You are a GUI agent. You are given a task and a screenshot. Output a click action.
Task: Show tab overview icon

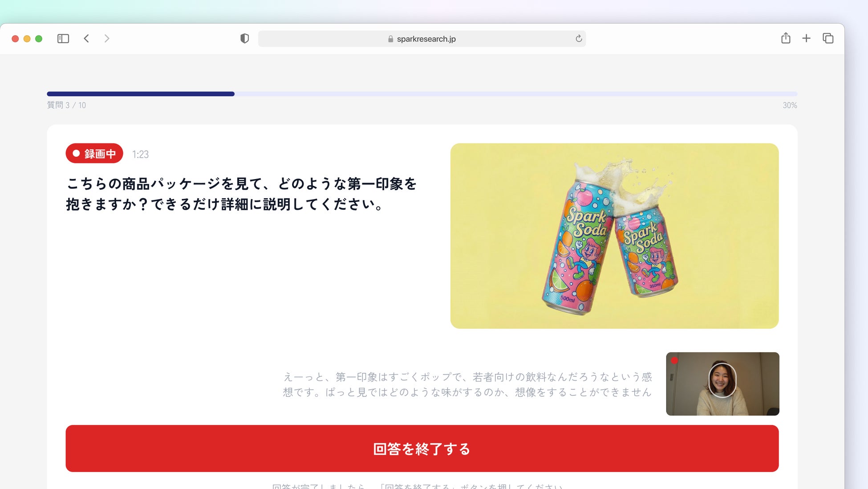tap(828, 39)
